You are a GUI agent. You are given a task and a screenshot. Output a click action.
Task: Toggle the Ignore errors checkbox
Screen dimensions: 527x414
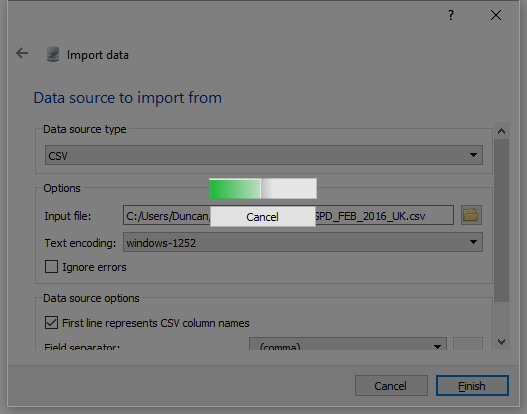click(51, 267)
